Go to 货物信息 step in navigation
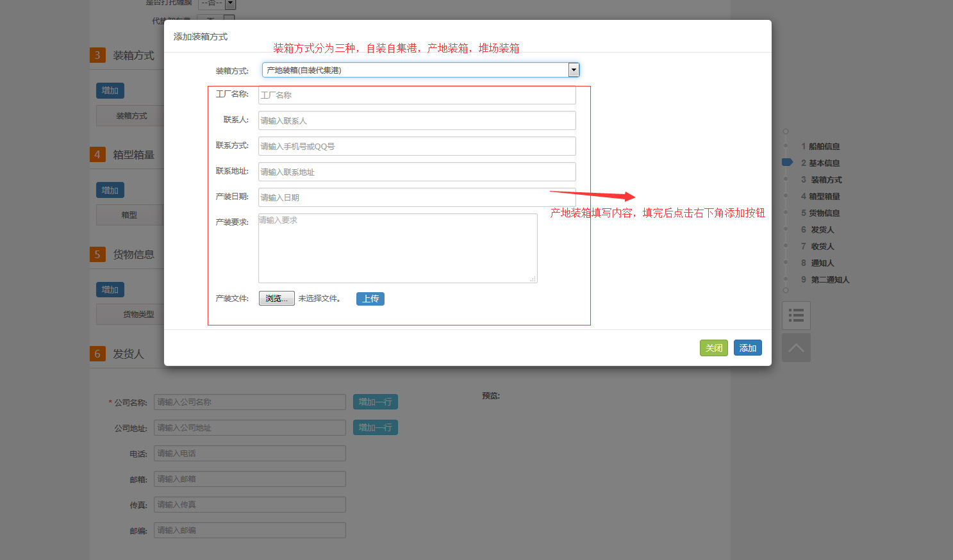 click(x=824, y=213)
